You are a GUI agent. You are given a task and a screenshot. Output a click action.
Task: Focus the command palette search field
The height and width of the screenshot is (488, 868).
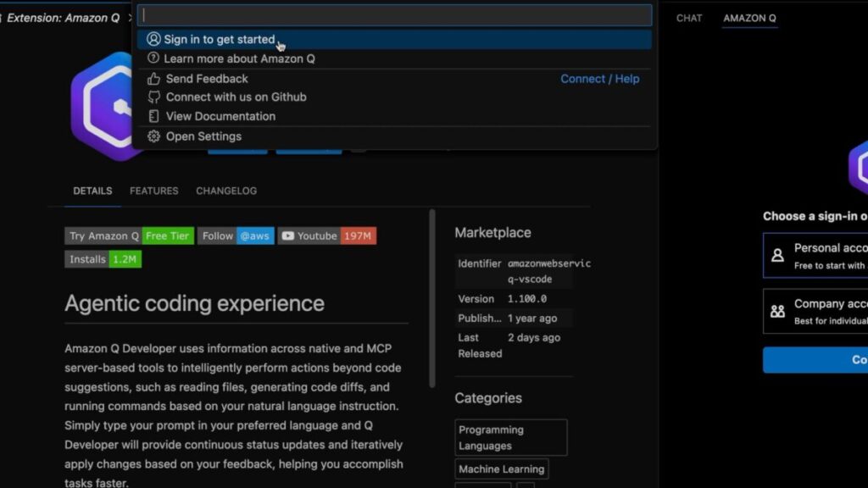(x=395, y=15)
